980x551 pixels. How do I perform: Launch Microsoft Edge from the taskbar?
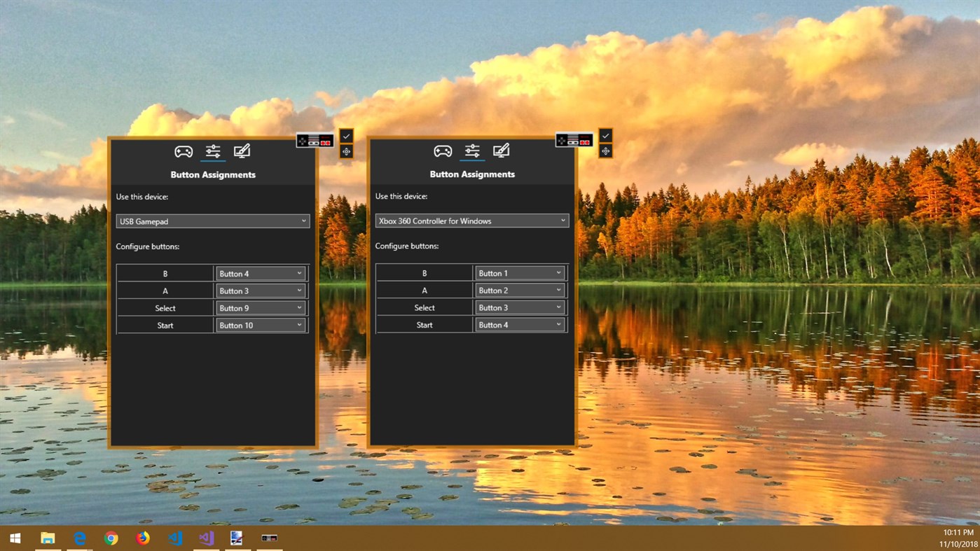coord(80,538)
